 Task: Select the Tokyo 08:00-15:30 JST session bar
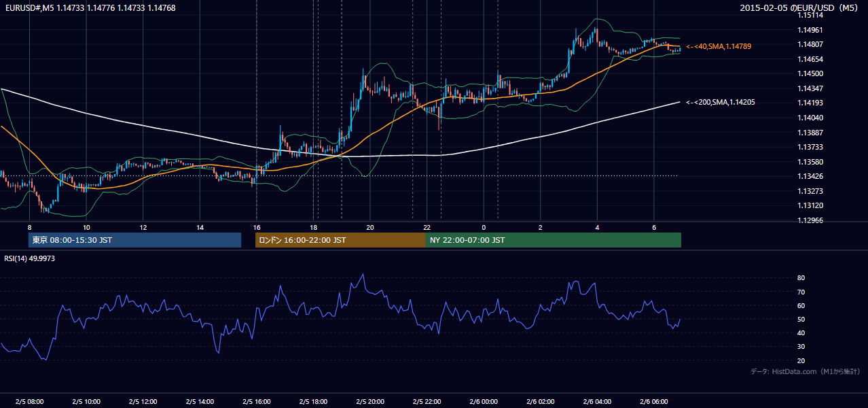(x=134, y=240)
